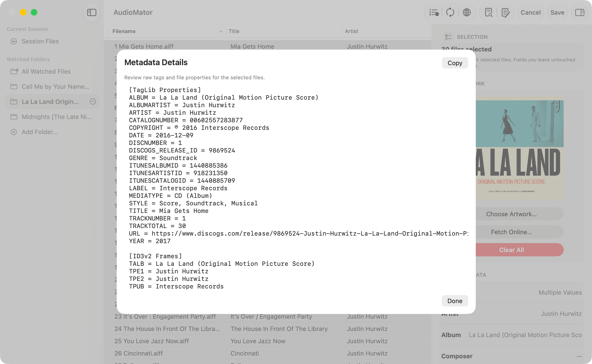Click the URL discogs.com release line
This screenshot has width=592, height=364.
[298, 233]
